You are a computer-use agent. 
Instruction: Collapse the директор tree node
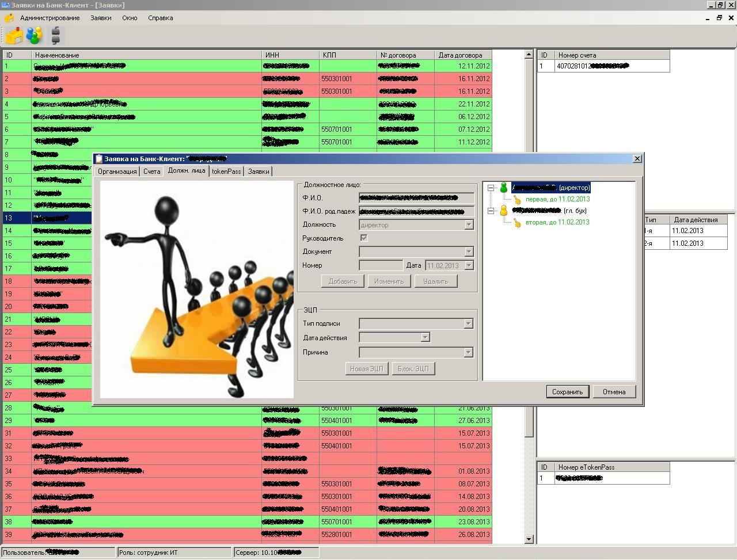(x=491, y=188)
